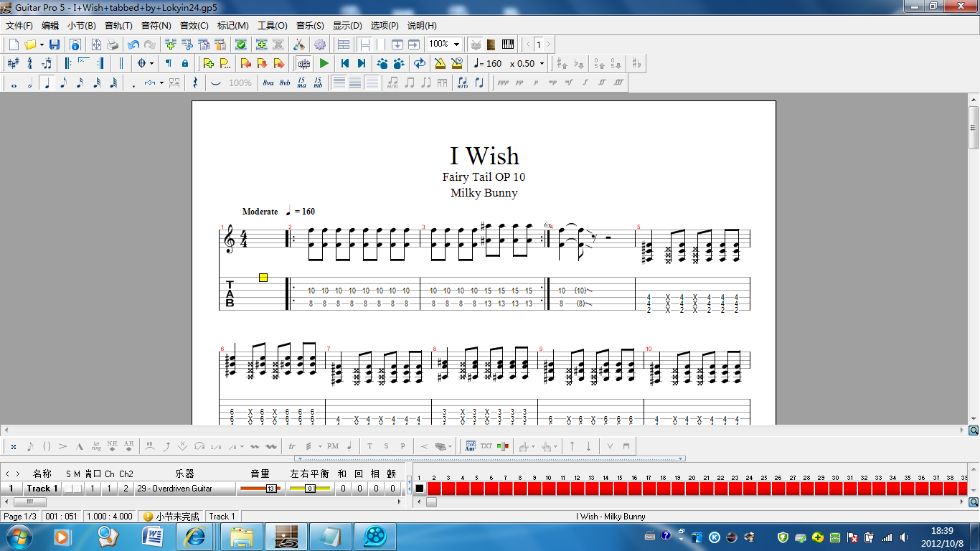Screen dimensions: 980x551
Task: Open the 说明(H) menu
Action: (x=422, y=25)
